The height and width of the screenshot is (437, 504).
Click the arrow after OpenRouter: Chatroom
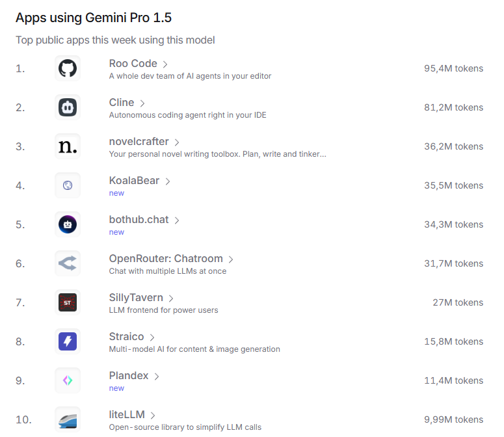pos(231,259)
